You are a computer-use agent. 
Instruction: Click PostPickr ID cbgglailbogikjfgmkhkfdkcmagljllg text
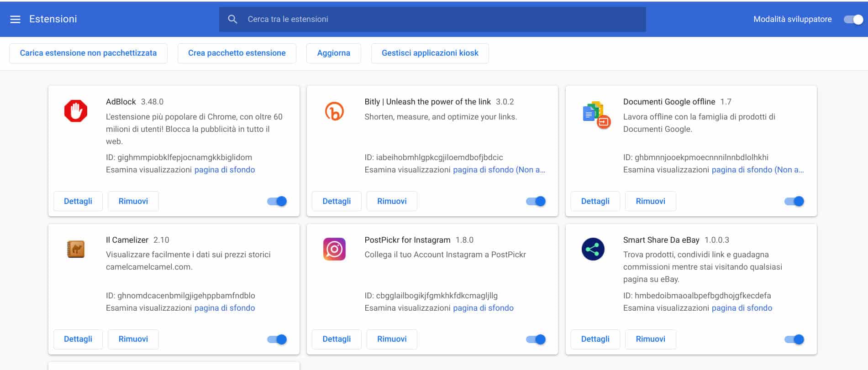[431, 296]
